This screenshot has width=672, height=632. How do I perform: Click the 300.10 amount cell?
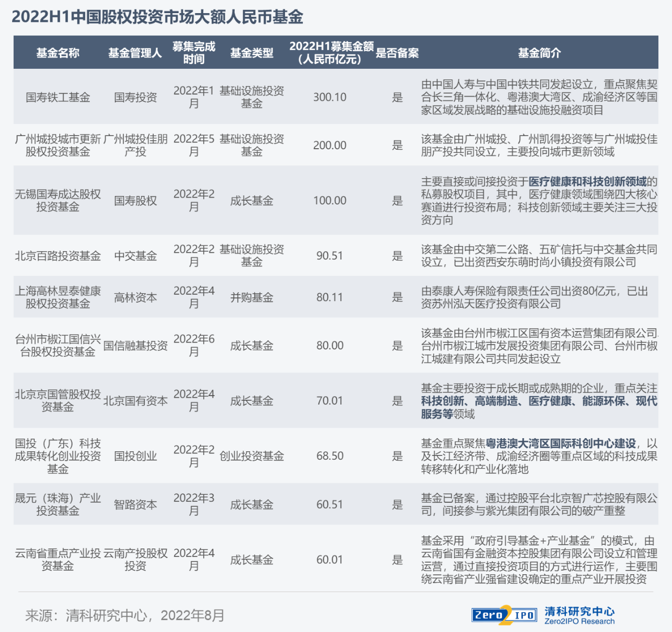pyautogui.click(x=330, y=97)
